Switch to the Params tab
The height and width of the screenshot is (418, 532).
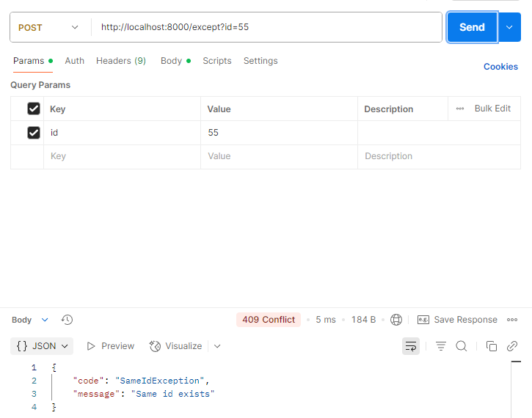(x=33, y=61)
